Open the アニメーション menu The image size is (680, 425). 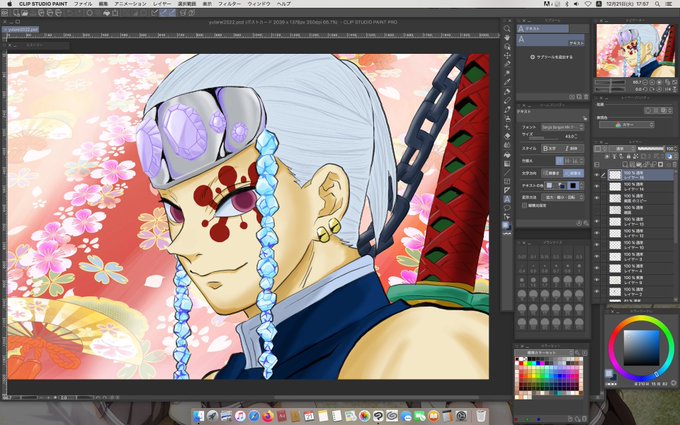[x=130, y=3]
